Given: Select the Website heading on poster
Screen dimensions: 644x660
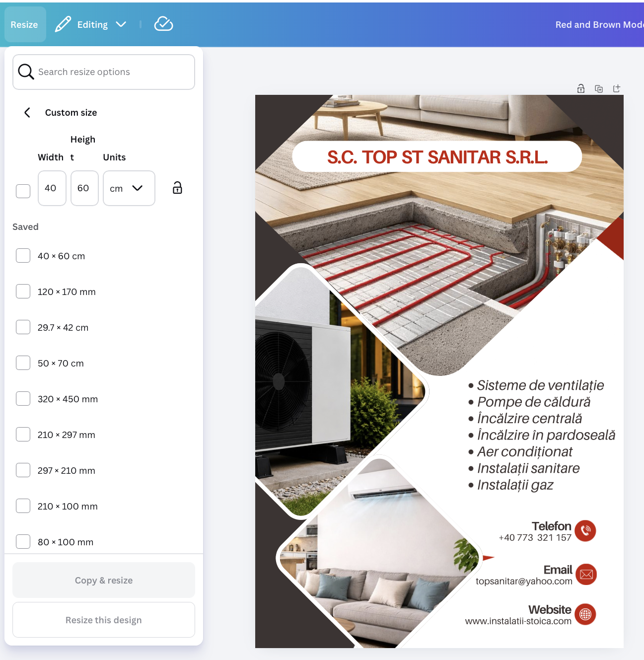Looking at the screenshot, I should [x=550, y=610].
